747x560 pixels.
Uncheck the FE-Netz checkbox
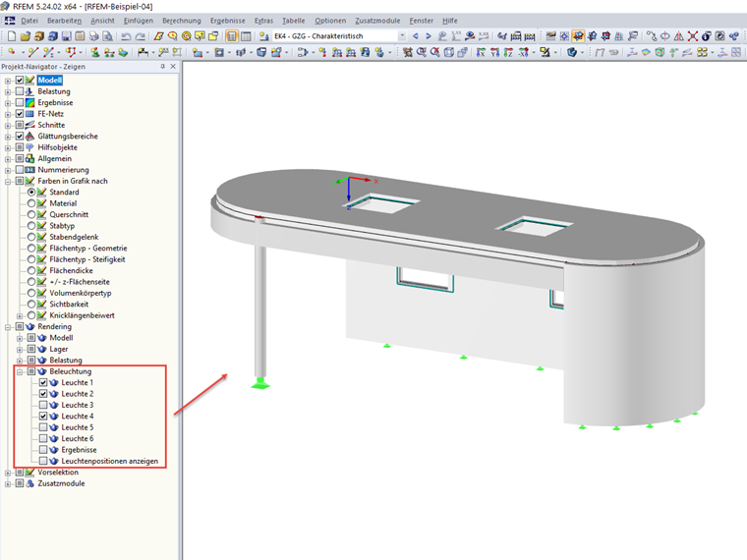[x=20, y=114]
